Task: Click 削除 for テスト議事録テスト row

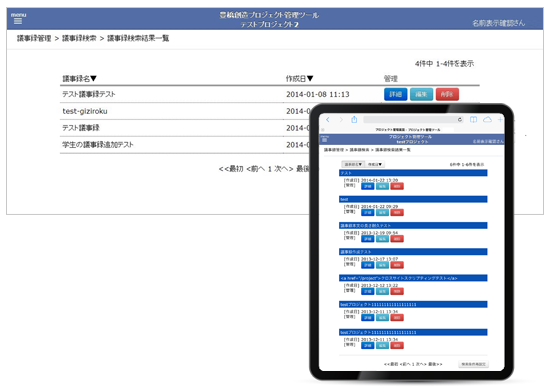Action: pyautogui.click(x=447, y=94)
